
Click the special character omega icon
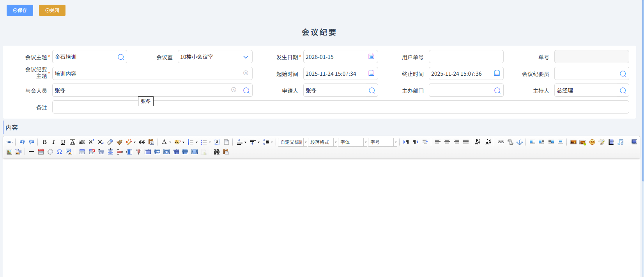[60, 152]
